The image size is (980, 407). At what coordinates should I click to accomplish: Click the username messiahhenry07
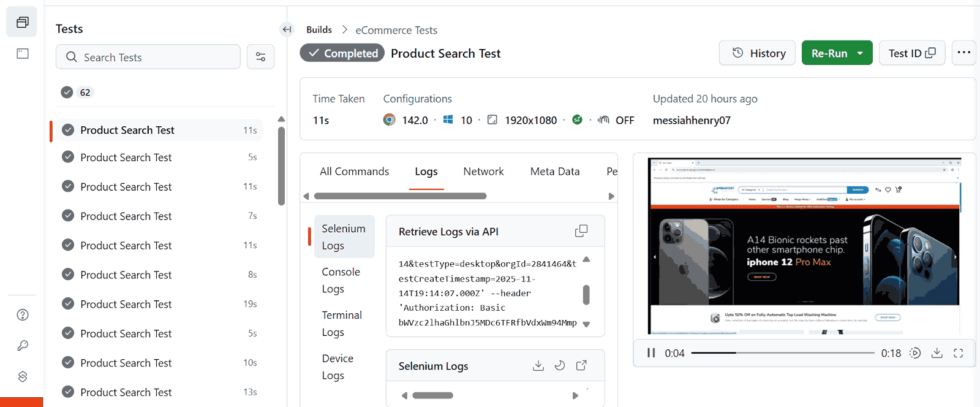tap(692, 120)
